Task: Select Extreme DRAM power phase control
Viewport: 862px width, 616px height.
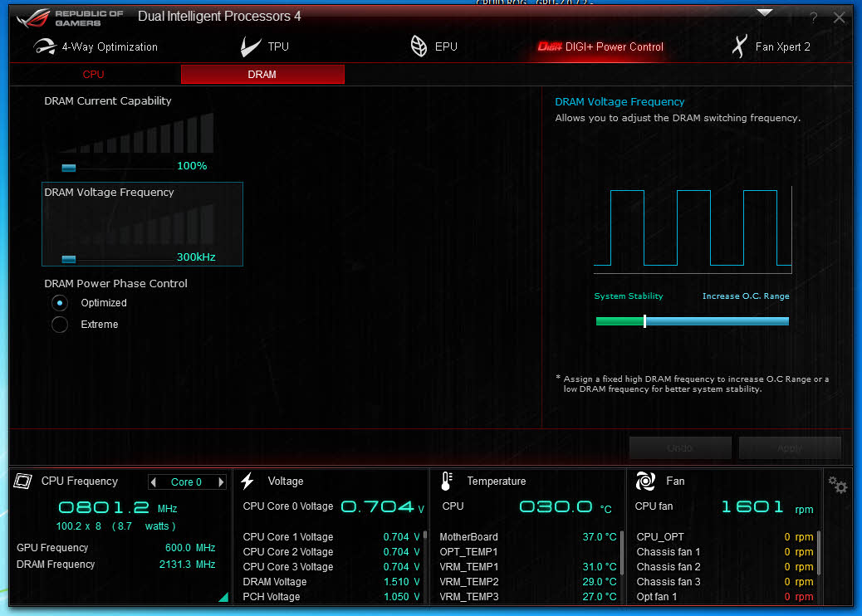Action: point(60,325)
